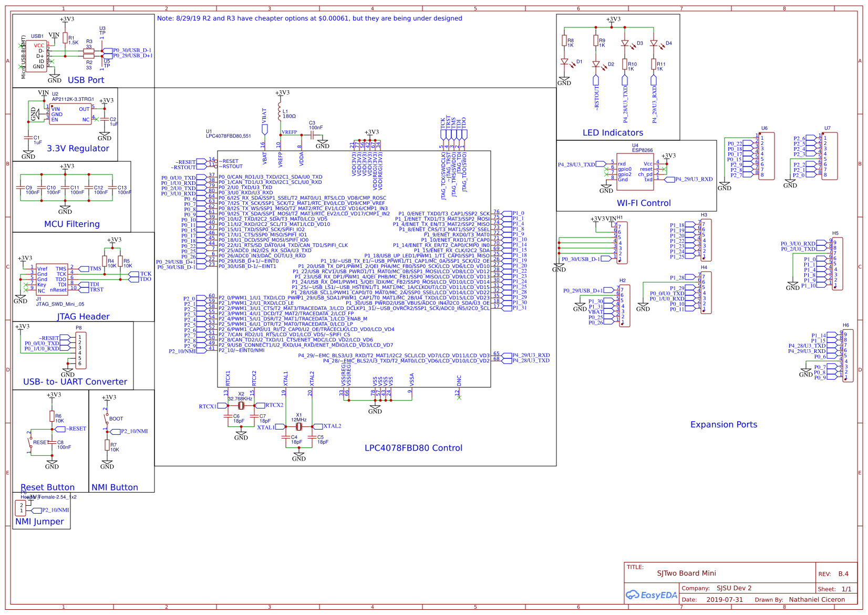Click the "LPC4078FBD80 Control" label
Image resolution: width=868 pixels, height=615 pixels.
pos(414,448)
